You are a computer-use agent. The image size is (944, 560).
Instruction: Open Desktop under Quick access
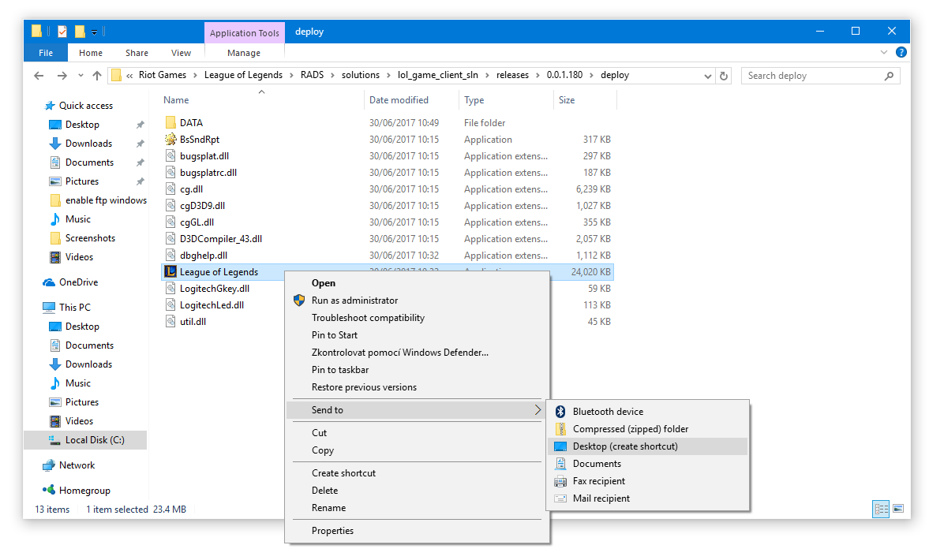tap(82, 125)
